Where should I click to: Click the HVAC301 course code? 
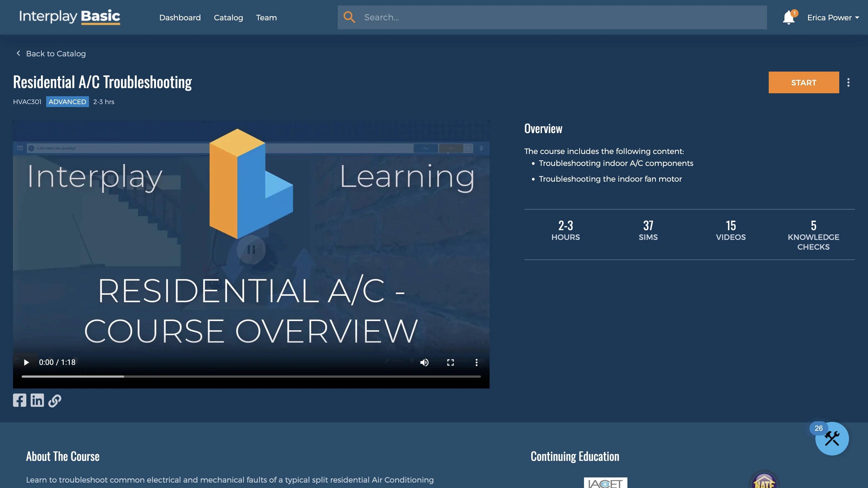[27, 102]
